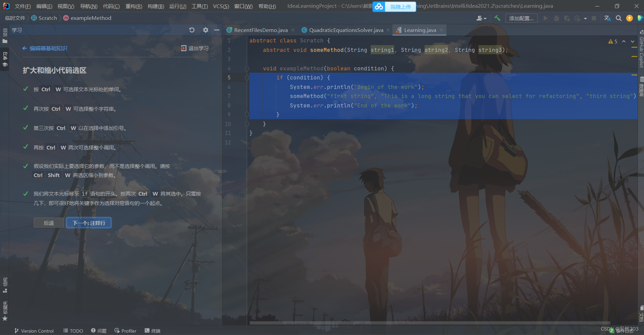Screen dimensions: 644x335
Task: Click the IntelliJ IDEA logo icon
Action: pos(6,6)
